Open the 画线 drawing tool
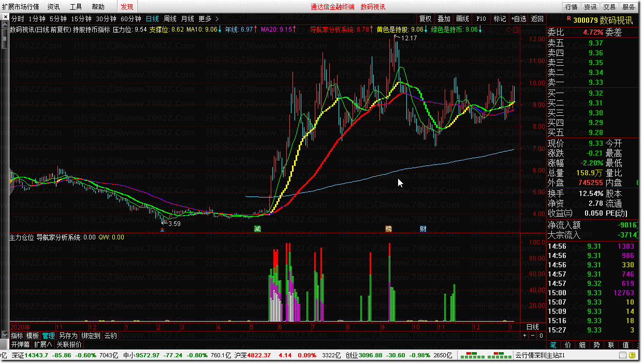The width and height of the screenshot is (643, 364). click(462, 19)
